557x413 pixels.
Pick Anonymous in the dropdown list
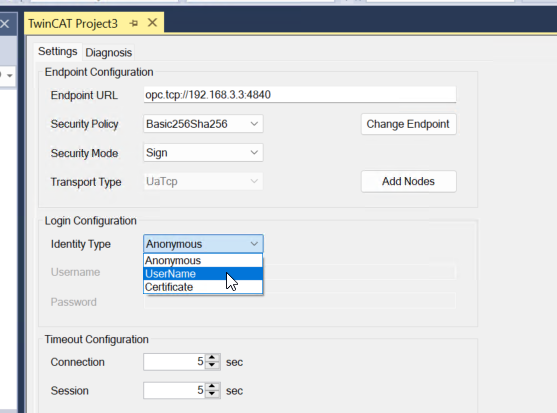click(203, 260)
